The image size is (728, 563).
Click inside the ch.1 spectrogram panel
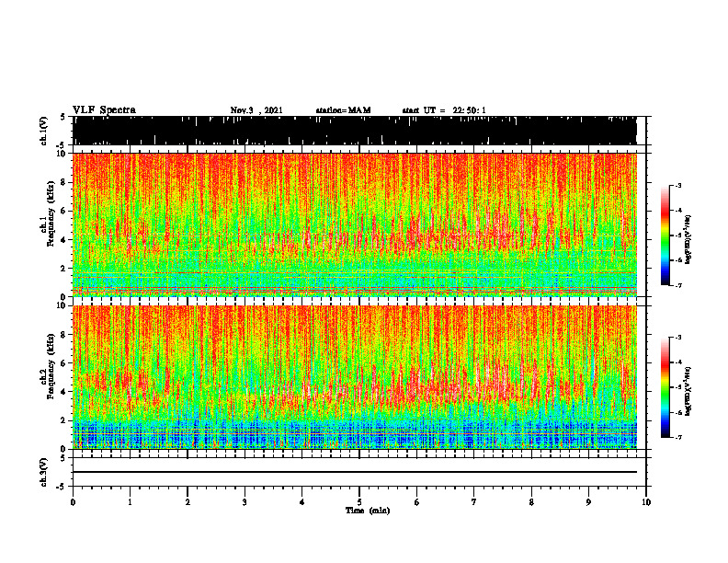355,224
